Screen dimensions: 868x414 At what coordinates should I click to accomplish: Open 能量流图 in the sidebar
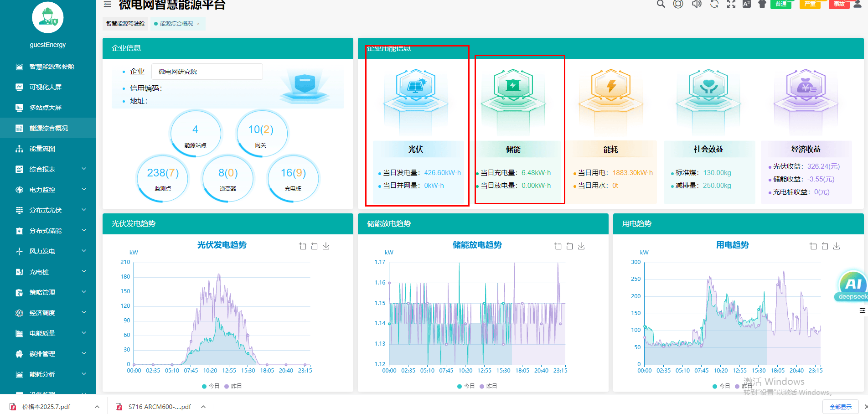click(x=42, y=149)
